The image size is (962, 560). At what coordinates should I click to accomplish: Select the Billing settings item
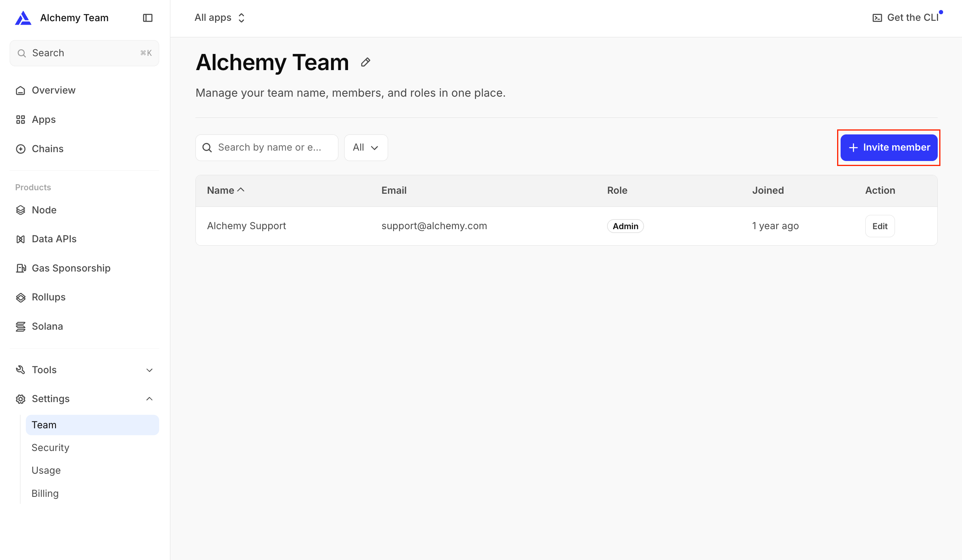point(45,493)
